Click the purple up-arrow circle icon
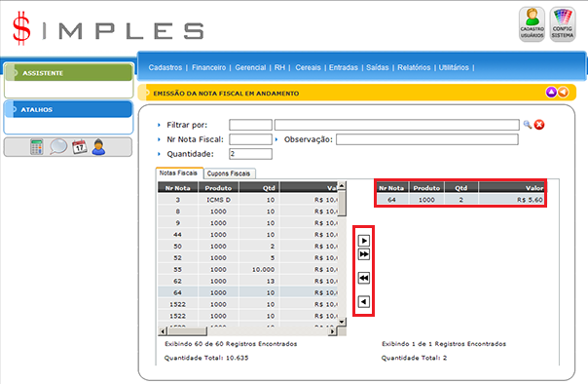Screen dimensions: 588x384 (551, 92)
